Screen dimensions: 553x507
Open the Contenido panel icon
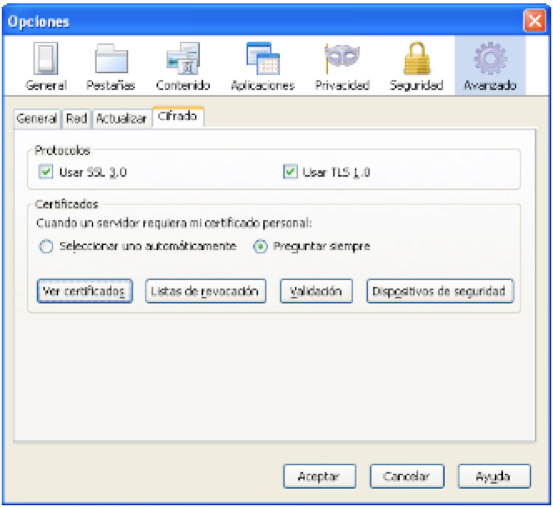[x=183, y=59]
